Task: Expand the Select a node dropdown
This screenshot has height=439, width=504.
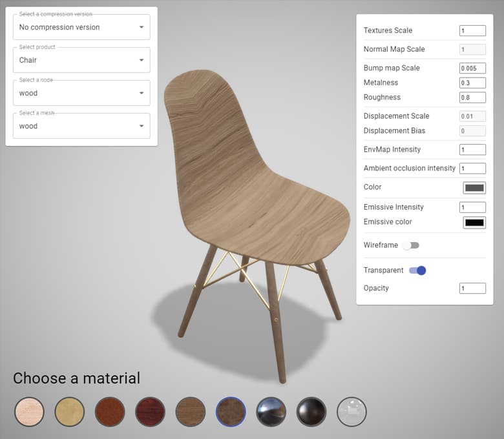Action: 81,93
